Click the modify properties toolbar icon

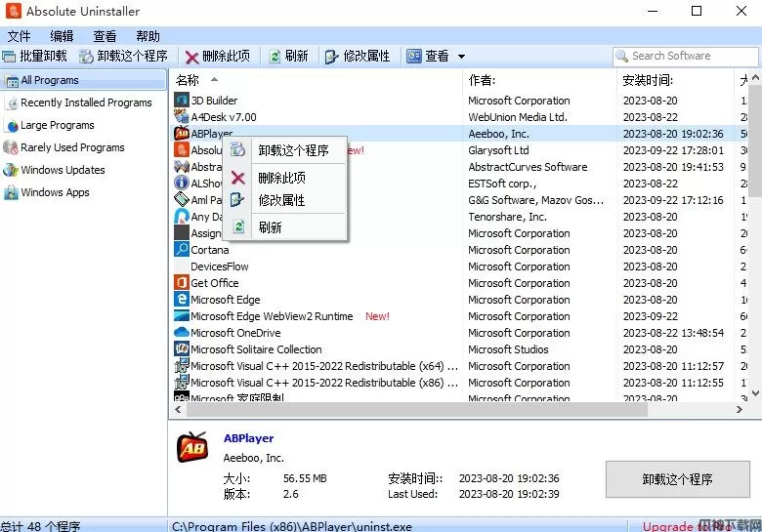(332, 57)
